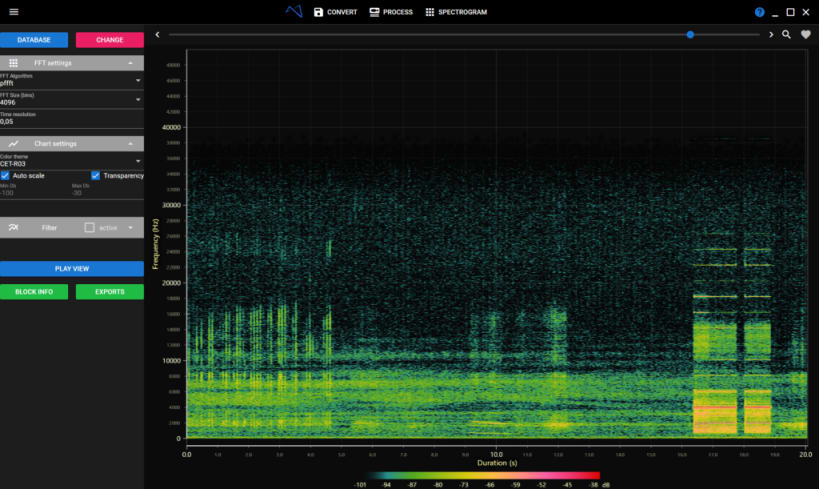Image resolution: width=819 pixels, height=489 pixels.
Task: Click the Spectrogram grid icon
Action: click(x=429, y=12)
